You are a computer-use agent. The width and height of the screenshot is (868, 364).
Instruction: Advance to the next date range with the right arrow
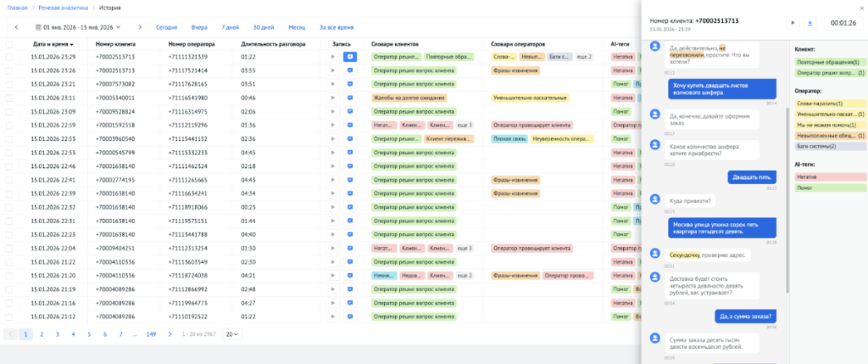click(x=140, y=27)
